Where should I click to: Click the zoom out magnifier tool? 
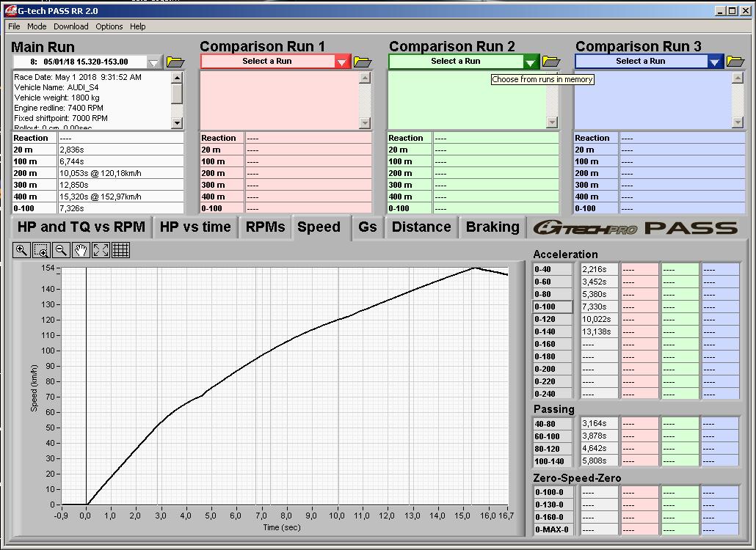61,250
